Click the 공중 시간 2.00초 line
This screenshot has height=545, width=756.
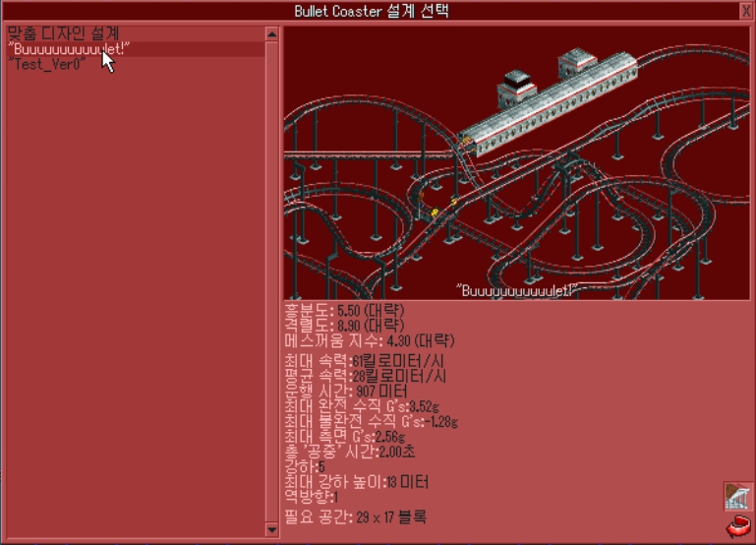click(350, 452)
